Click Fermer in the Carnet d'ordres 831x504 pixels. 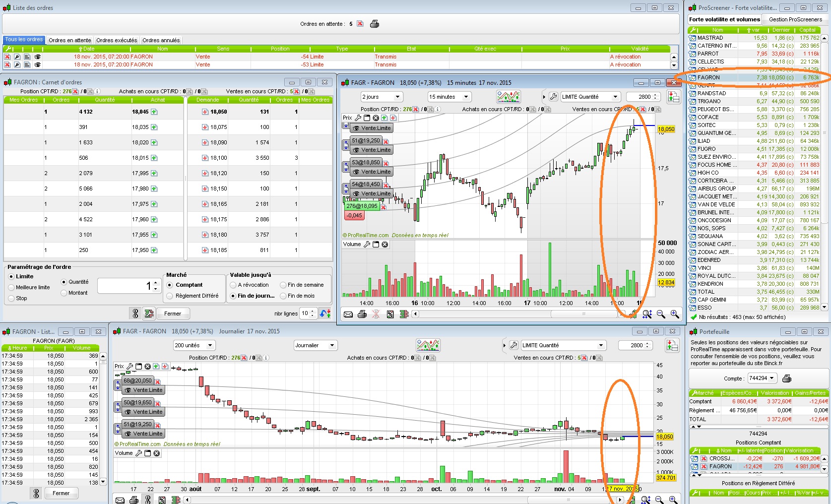coord(173,314)
